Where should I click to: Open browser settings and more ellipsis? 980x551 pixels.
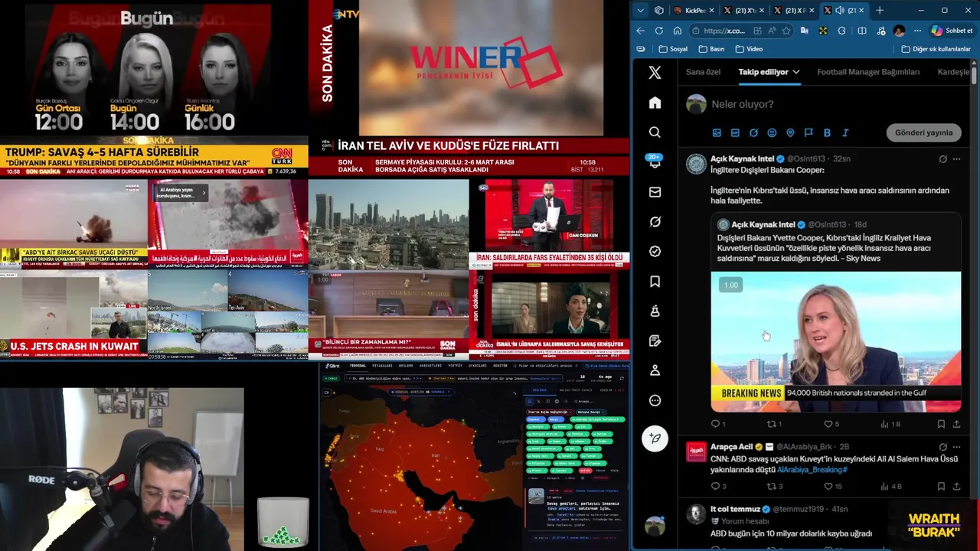(917, 31)
